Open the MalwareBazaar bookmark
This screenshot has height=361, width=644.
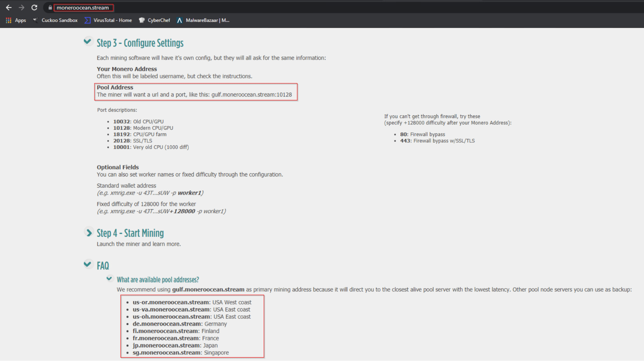(203, 20)
